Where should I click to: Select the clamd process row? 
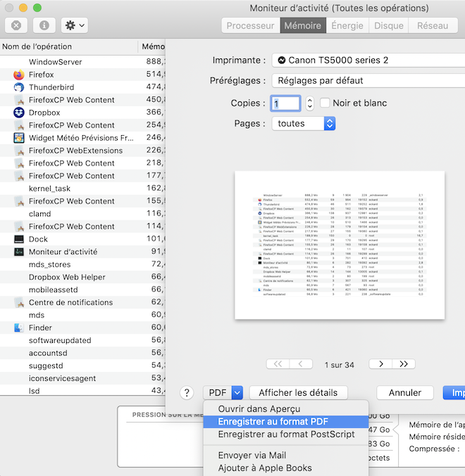point(82,214)
